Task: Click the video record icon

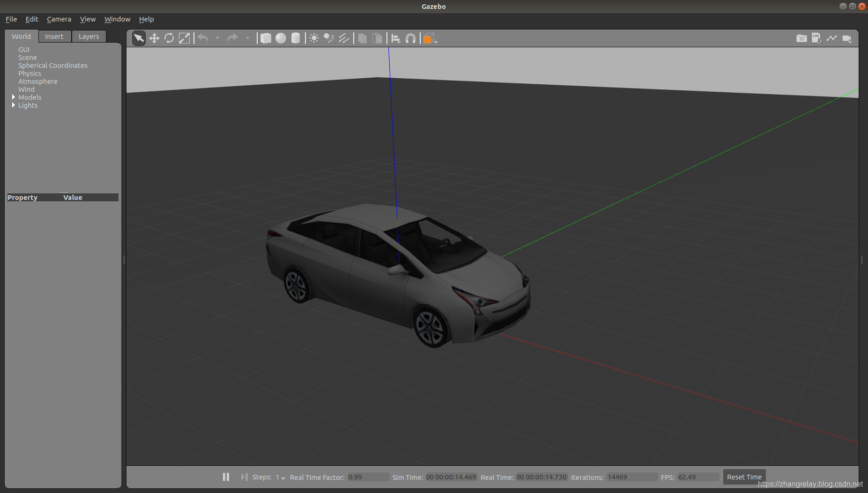Action: point(847,38)
